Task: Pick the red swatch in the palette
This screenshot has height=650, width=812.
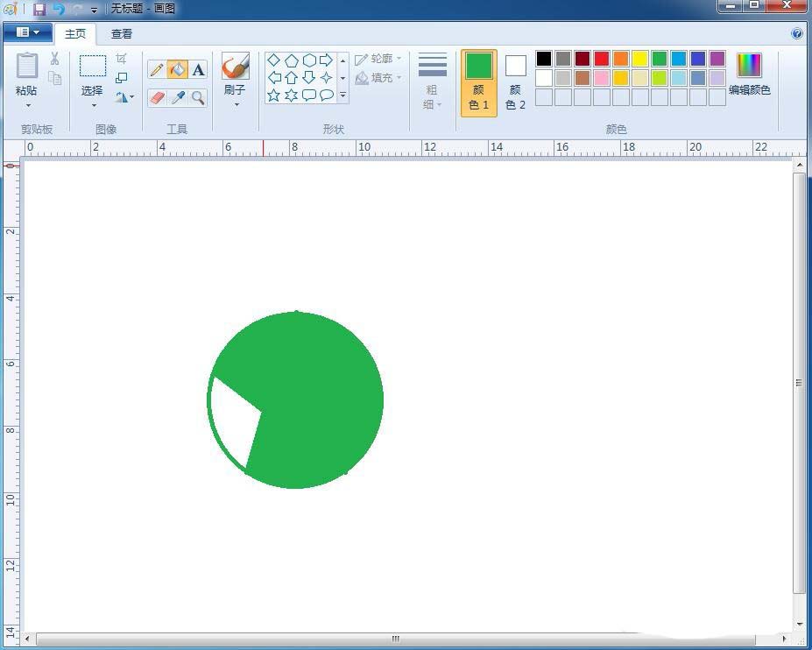Action: coord(602,59)
